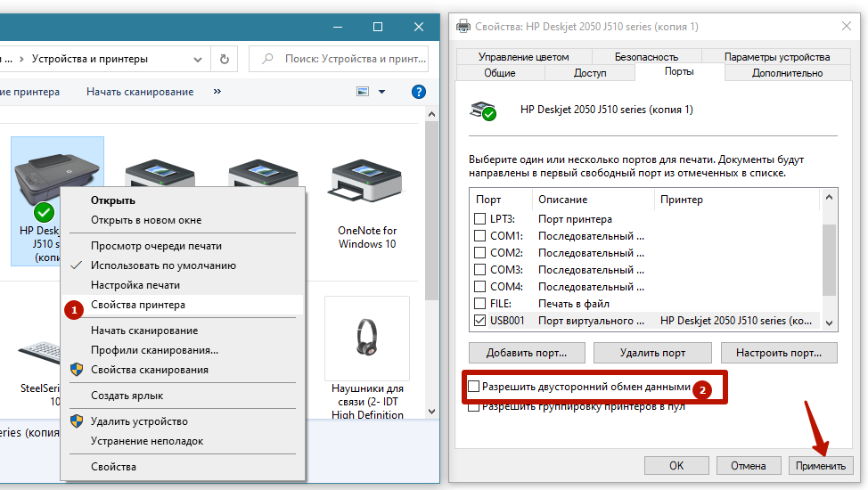
Task: Close the printer properties dialog
Action: tap(847, 26)
